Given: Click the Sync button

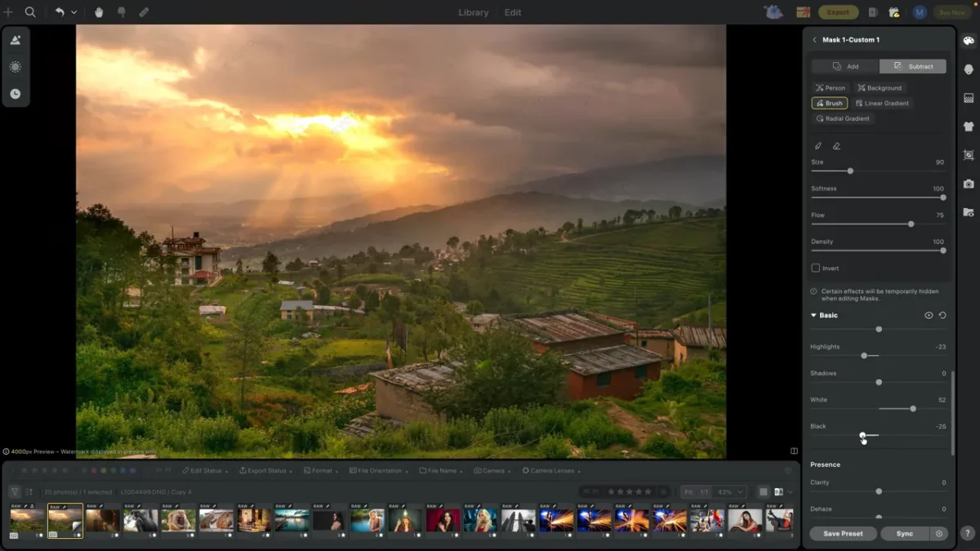Looking at the screenshot, I should click(905, 534).
